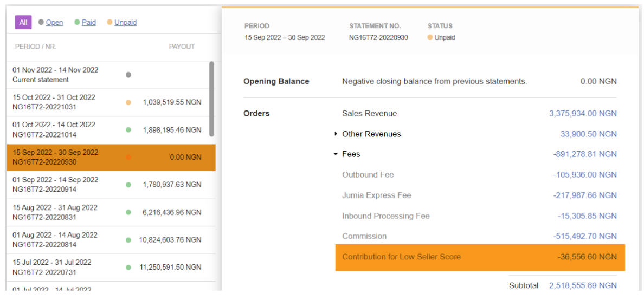
Task: Select the All statements filter
Action: [23, 22]
